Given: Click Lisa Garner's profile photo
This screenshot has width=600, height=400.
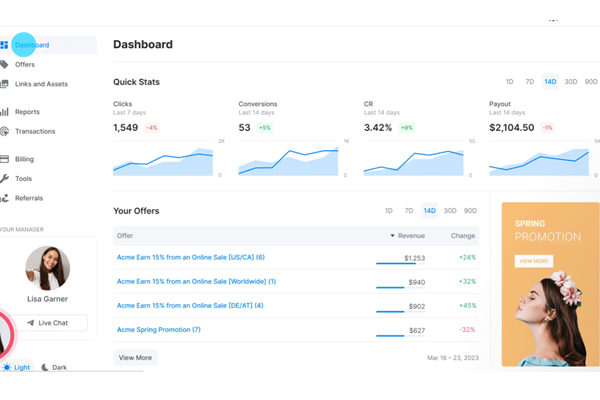Looking at the screenshot, I should tap(47, 268).
